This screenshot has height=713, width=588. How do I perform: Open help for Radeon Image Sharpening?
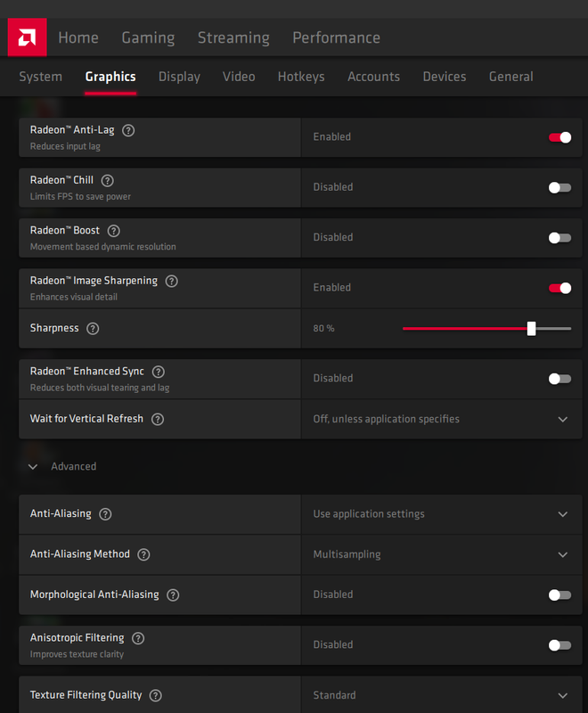(x=172, y=281)
